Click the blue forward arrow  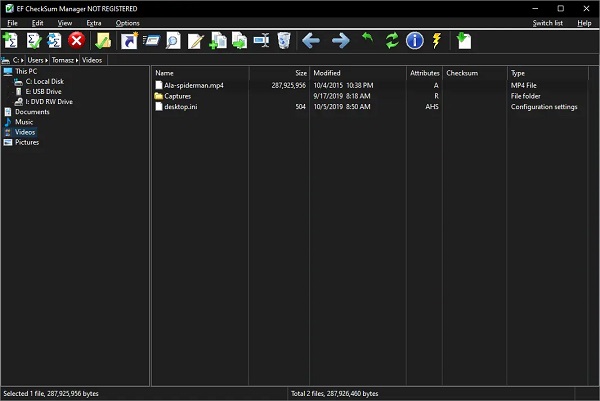[x=341, y=40]
